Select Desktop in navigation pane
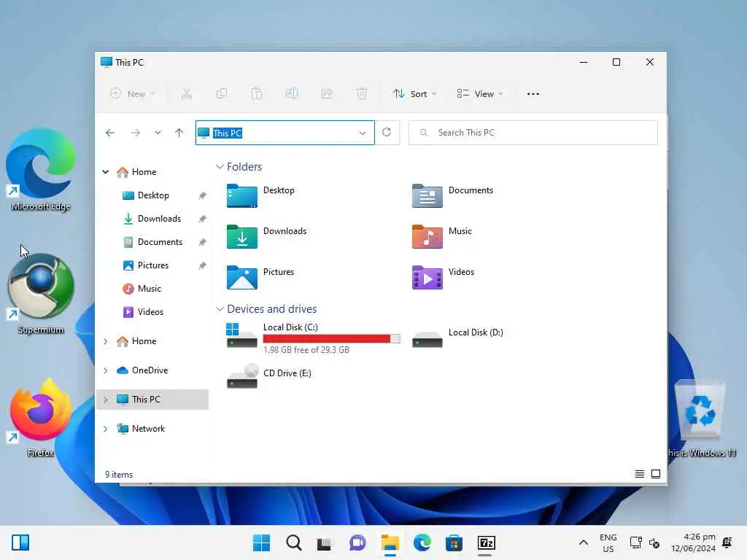Screen dimensions: 747x560 coord(152,195)
